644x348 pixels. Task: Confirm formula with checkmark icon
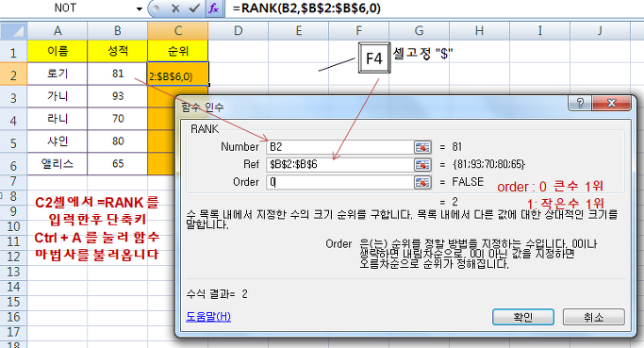click(x=194, y=8)
